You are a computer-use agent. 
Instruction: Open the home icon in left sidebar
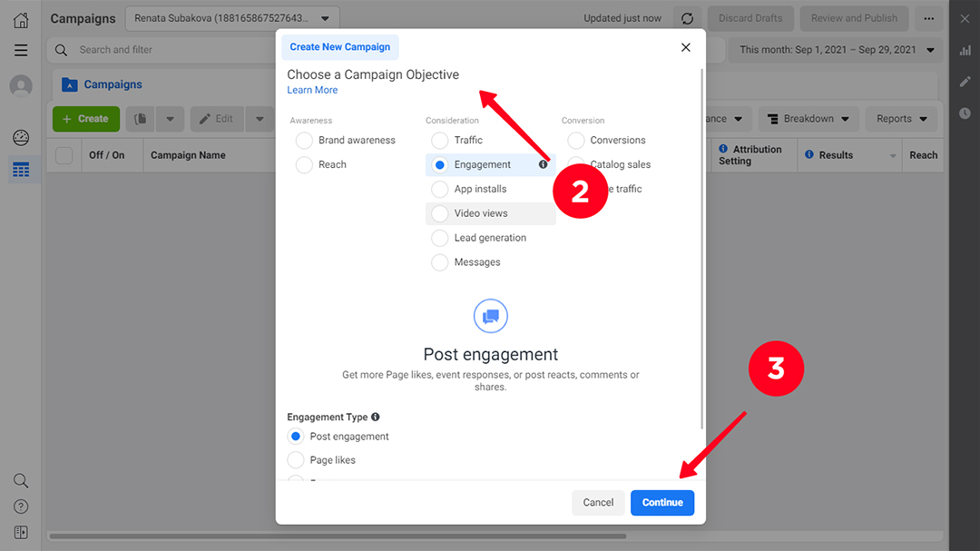21,20
